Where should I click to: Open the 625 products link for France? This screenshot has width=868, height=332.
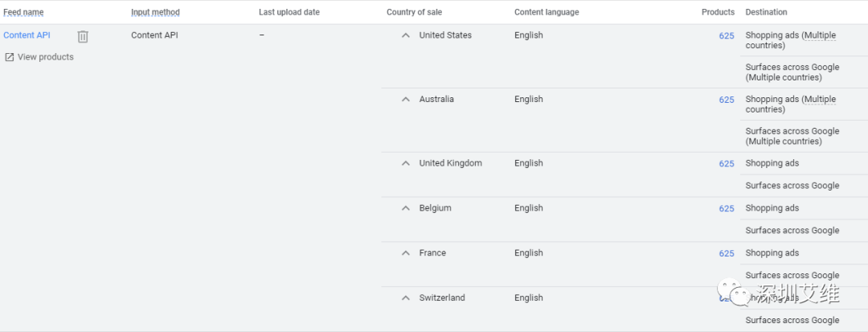[727, 254]
